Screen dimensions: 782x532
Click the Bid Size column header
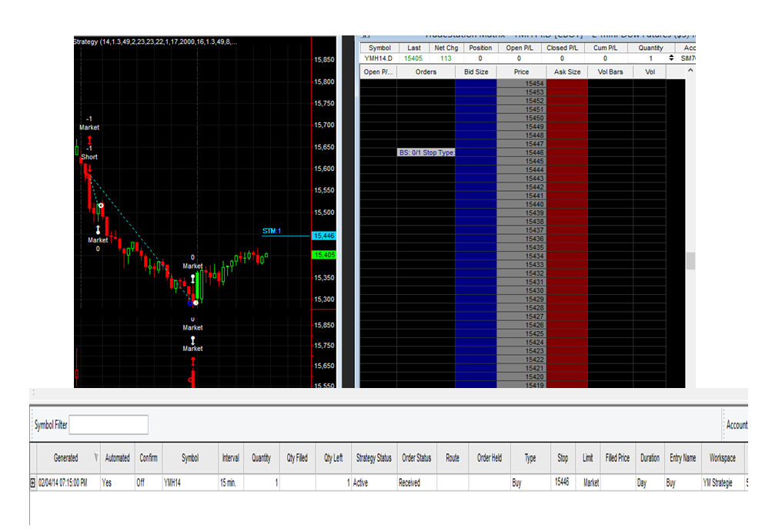[x=476, y=72]
